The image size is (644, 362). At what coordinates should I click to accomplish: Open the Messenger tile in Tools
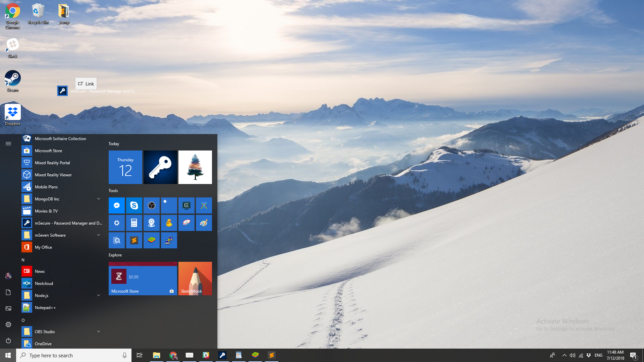coord(117,205)
